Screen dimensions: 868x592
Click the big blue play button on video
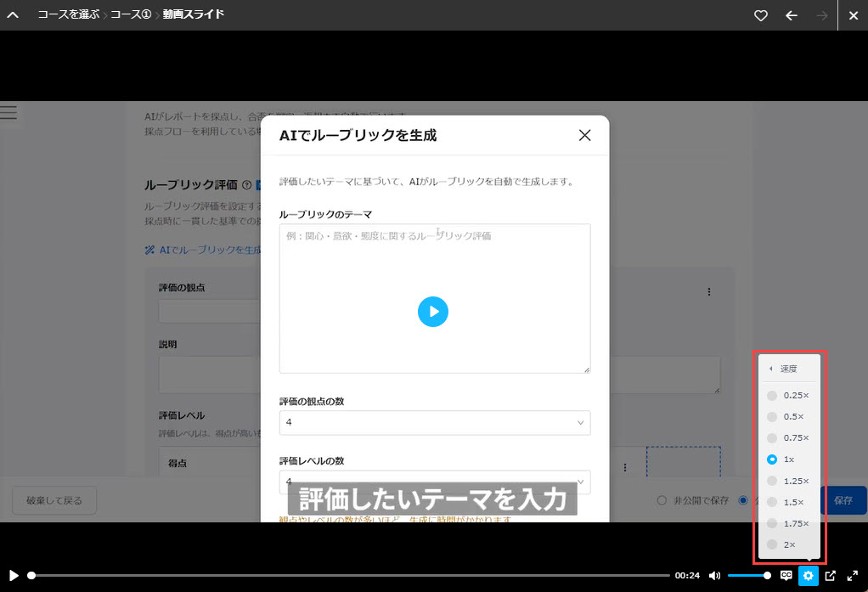point(433,312)
